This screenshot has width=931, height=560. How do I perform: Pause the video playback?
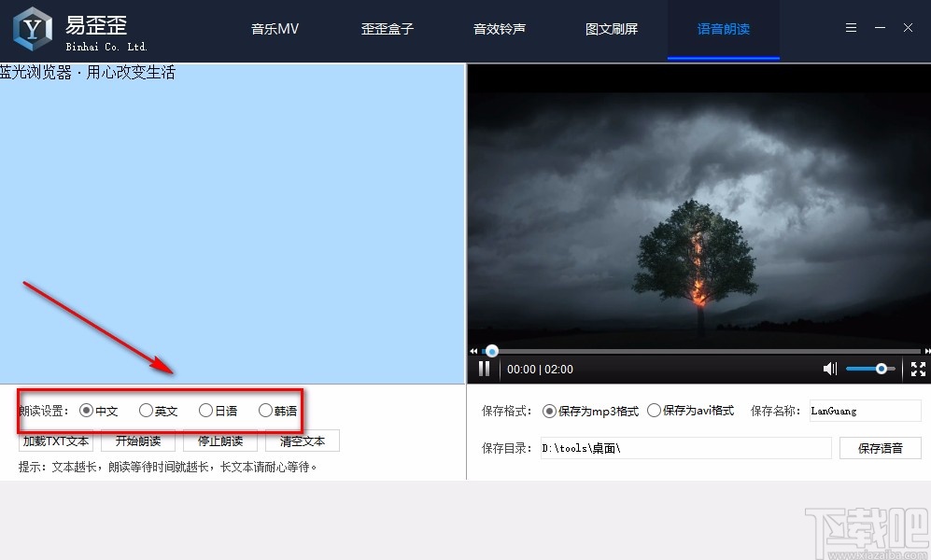coord(484,369)
